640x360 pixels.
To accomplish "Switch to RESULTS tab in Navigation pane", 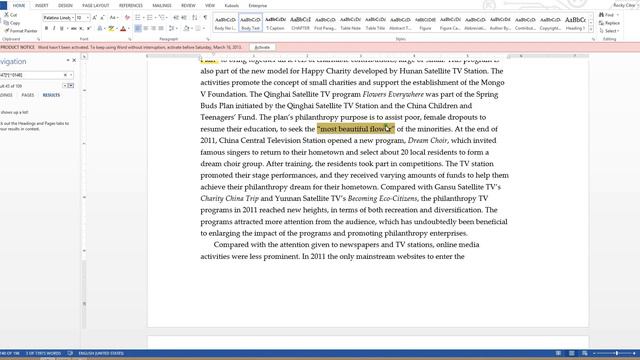I will click(x=51, y=95).
